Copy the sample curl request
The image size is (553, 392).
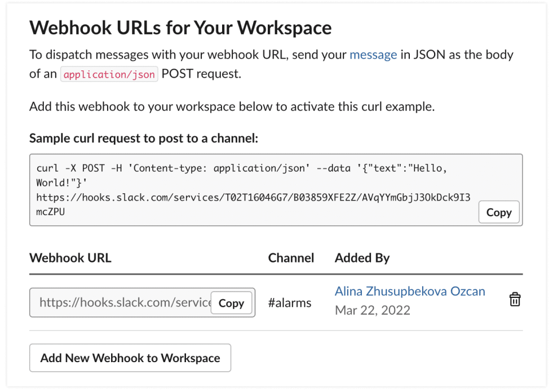(x=498, y=212)
